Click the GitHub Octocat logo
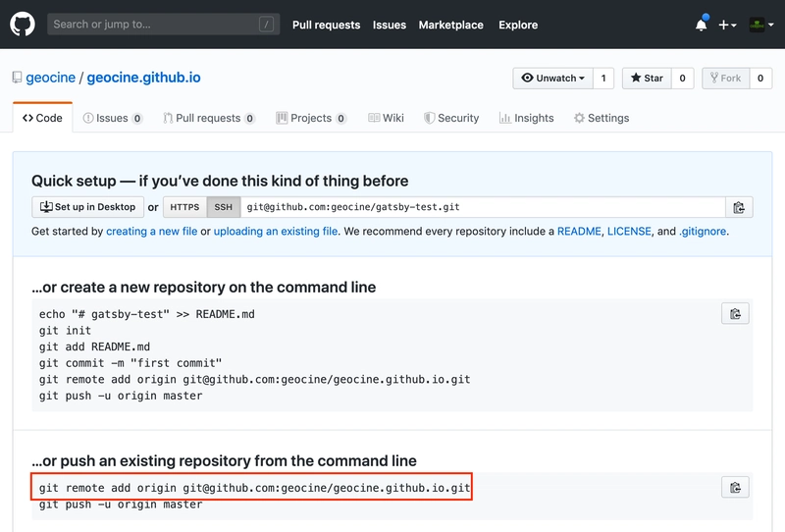This screenshot has width=785, height=532. (x=23, y=24)
